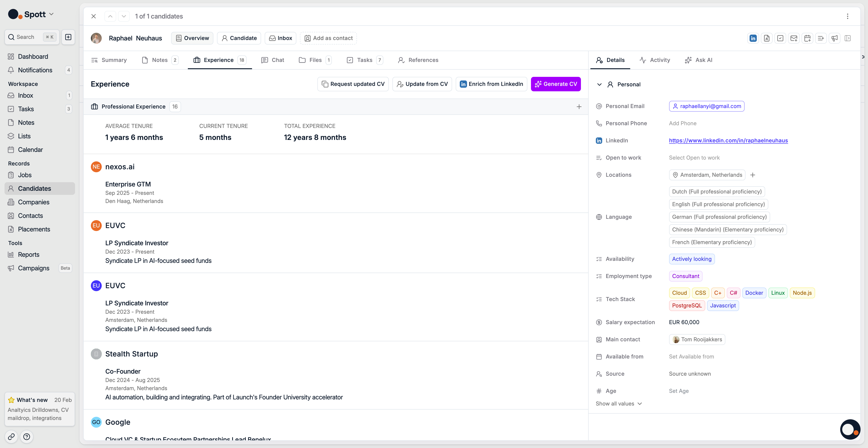Open the three-dot more options menu

coord(847,16)
